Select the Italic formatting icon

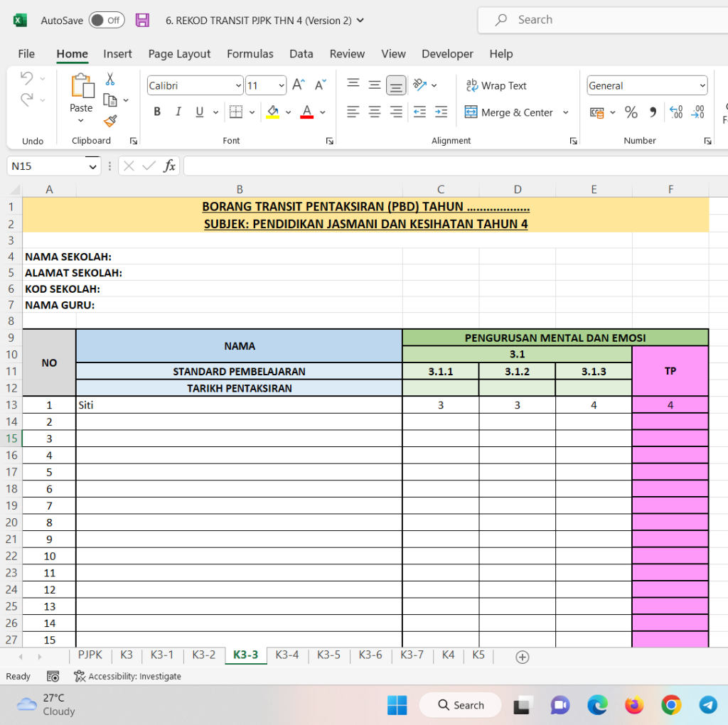point(178,112)
